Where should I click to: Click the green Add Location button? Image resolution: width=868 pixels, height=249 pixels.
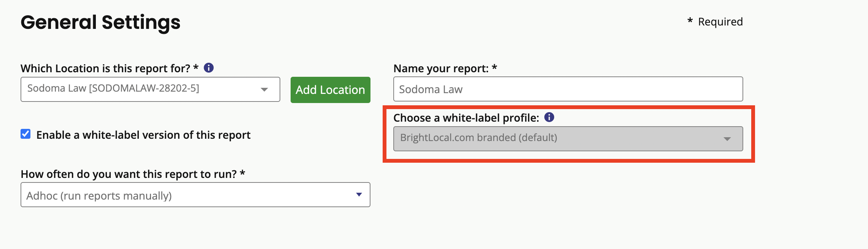331,90
